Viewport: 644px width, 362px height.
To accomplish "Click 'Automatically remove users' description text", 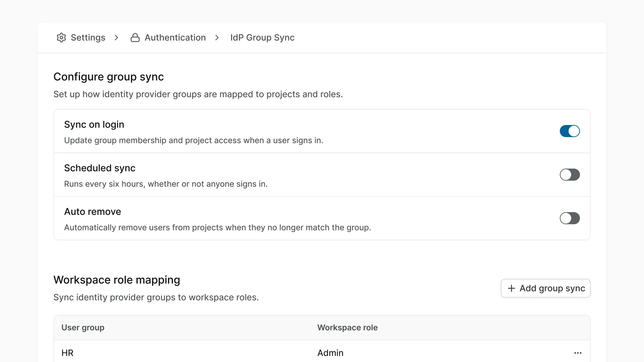I will [217, 228].
